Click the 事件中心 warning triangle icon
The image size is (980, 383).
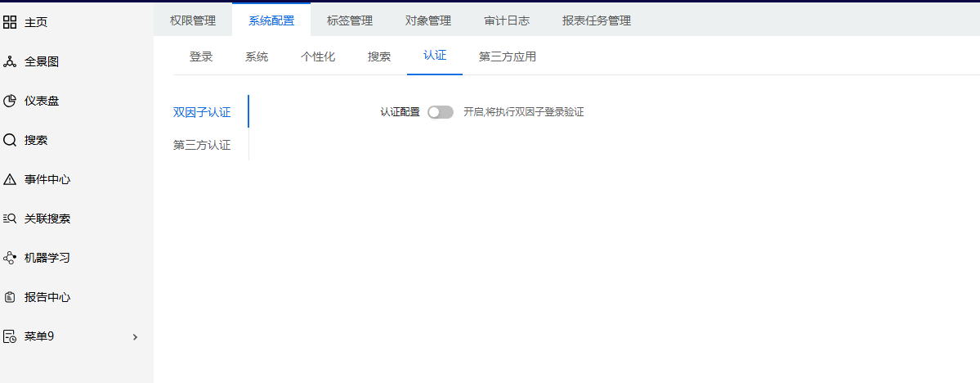9,179
